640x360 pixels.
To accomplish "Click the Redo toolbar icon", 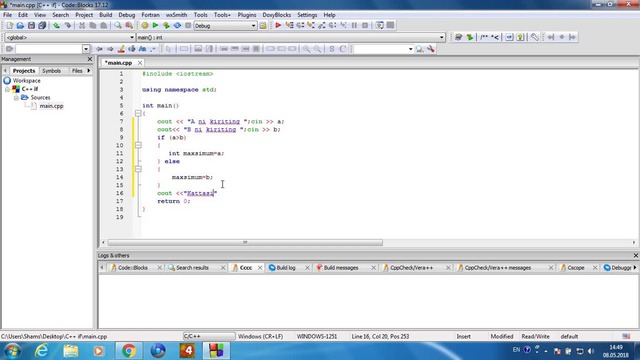I will [x=67, y=25].
